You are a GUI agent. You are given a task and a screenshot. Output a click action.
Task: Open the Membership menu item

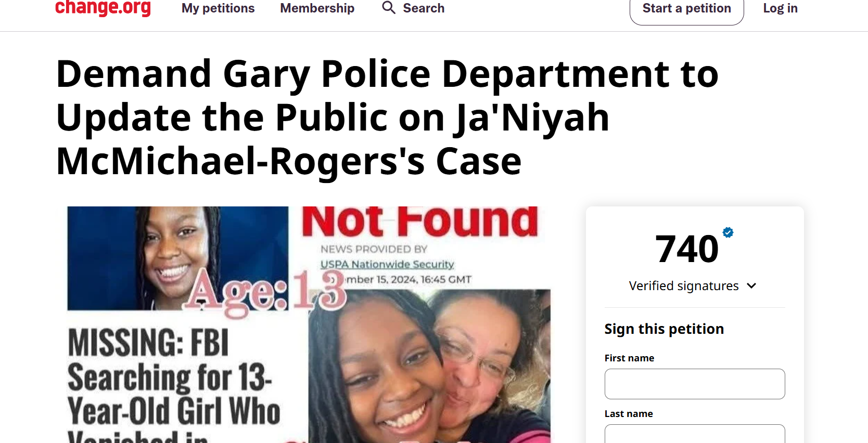tap(317, 8)
